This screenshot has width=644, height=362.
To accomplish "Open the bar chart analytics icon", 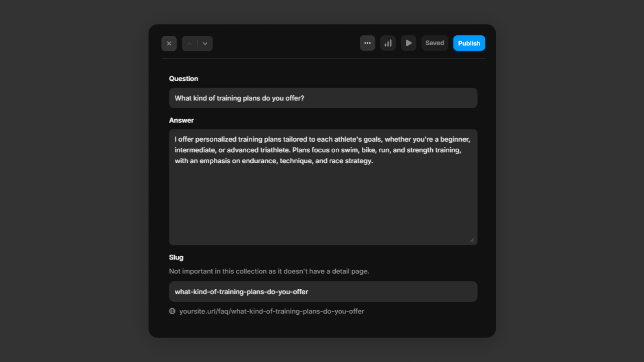I will click(x=388, y=43).
